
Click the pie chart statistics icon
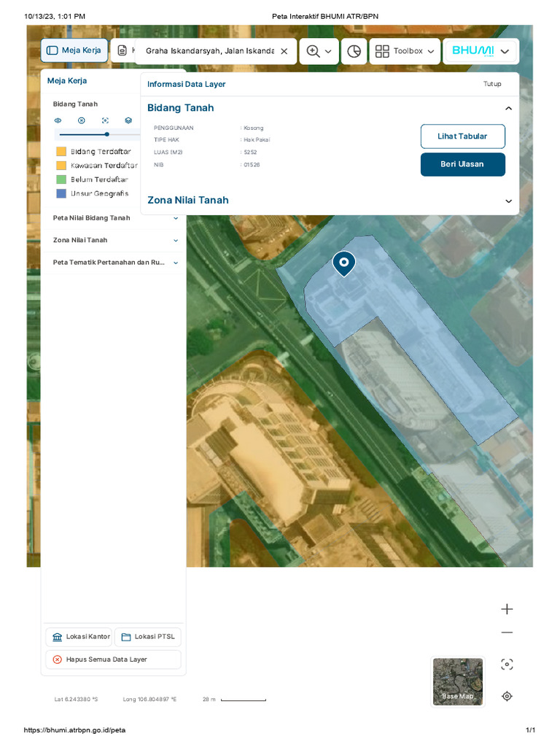pyautogui.click(x=354, y=52)
